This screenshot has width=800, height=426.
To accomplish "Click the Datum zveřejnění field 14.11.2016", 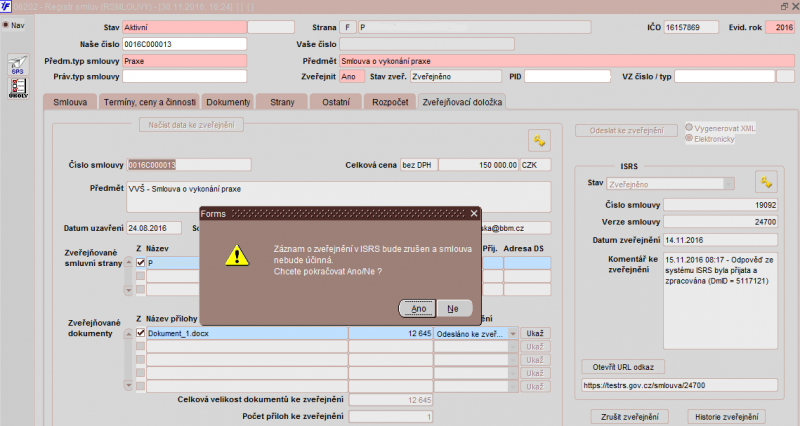I will coord(720,240).
